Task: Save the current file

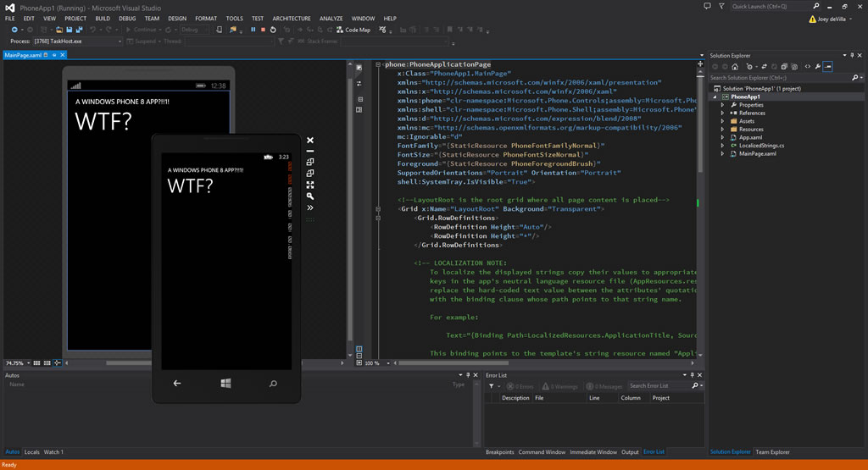Action: click(x=70, y=30)
